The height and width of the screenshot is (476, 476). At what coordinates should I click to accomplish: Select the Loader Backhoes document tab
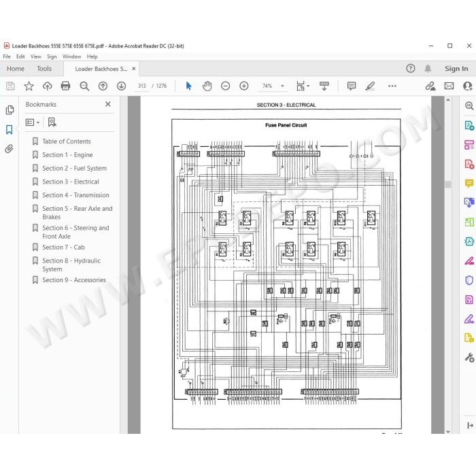101,69
